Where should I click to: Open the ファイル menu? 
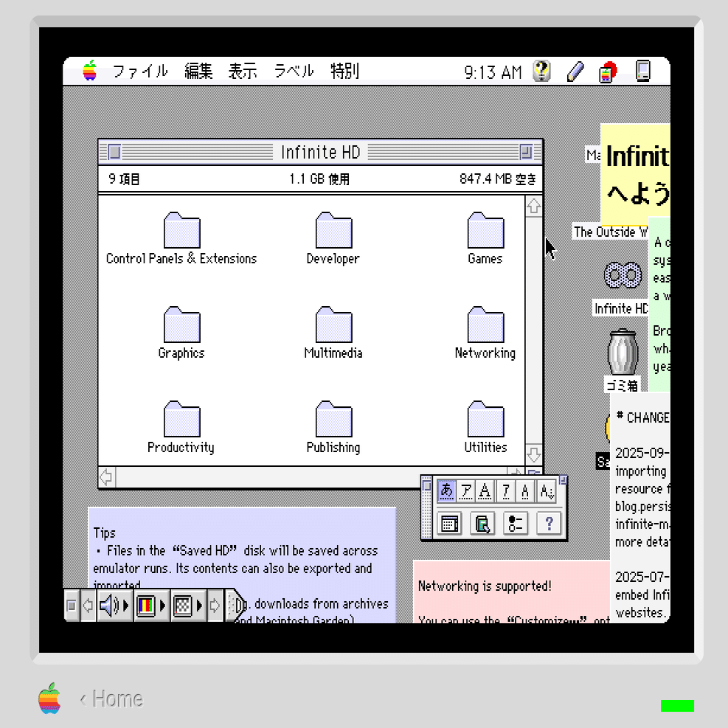coord(140,71)
